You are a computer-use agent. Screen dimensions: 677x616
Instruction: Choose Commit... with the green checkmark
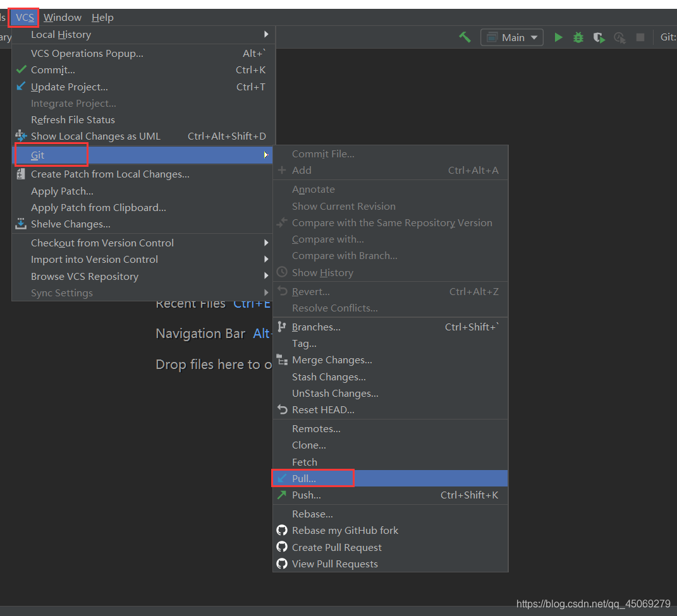pyautogui.click(x=143, y=70)
